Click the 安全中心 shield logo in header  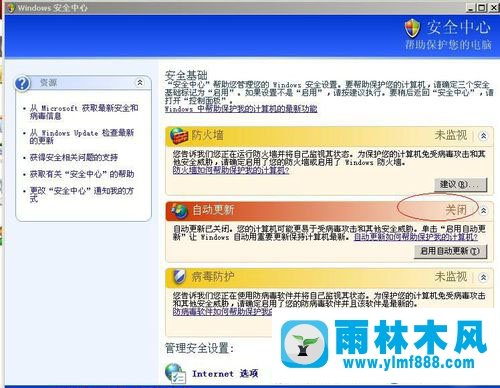click(412, 29)
